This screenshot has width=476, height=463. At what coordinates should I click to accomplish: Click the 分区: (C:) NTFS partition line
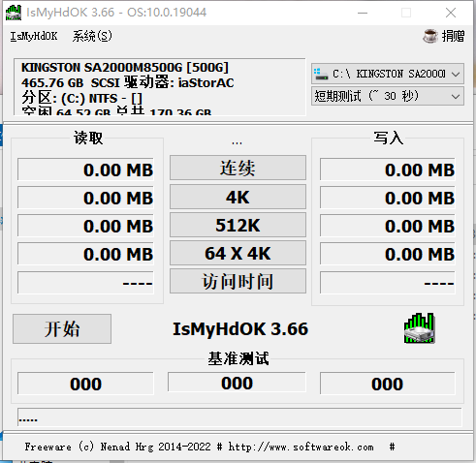(x=81, y=98)
